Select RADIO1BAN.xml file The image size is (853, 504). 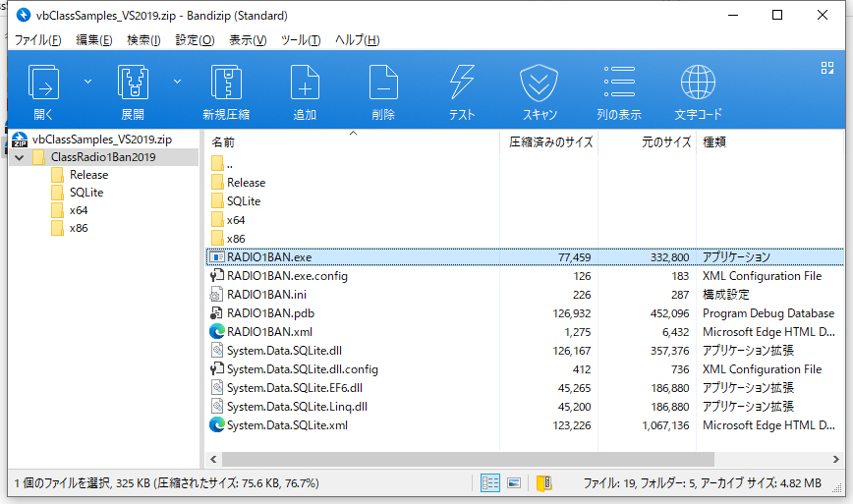pos(269,332)
